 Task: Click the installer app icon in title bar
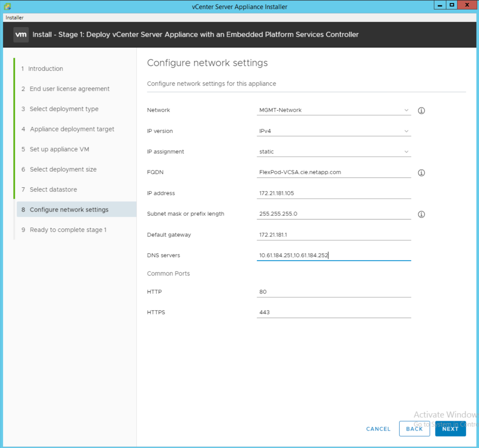coord(7,6)
